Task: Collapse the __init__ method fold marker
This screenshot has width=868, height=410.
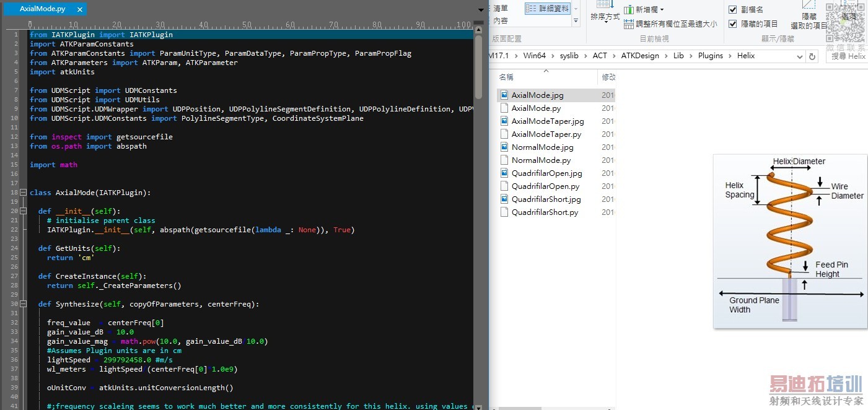Action: coord(24,211)
